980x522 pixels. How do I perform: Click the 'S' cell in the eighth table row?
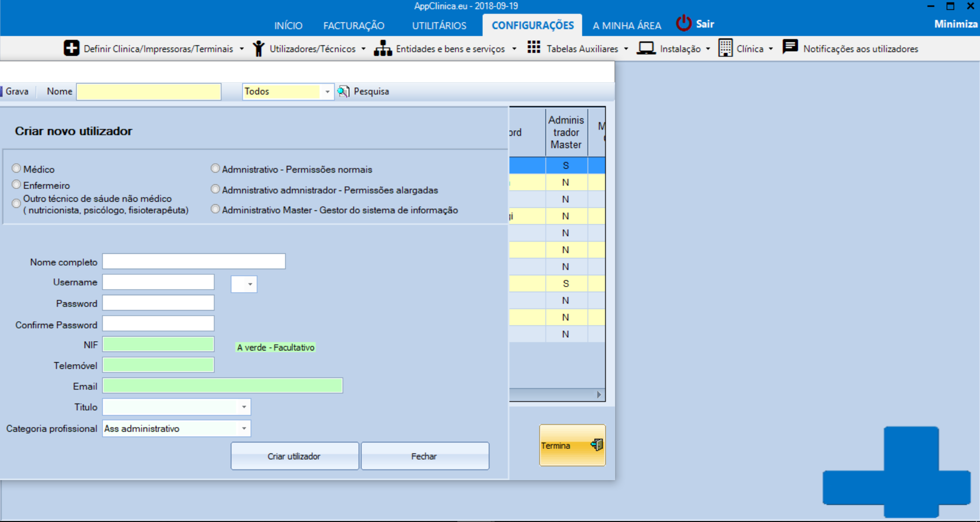tap(566, 283)
